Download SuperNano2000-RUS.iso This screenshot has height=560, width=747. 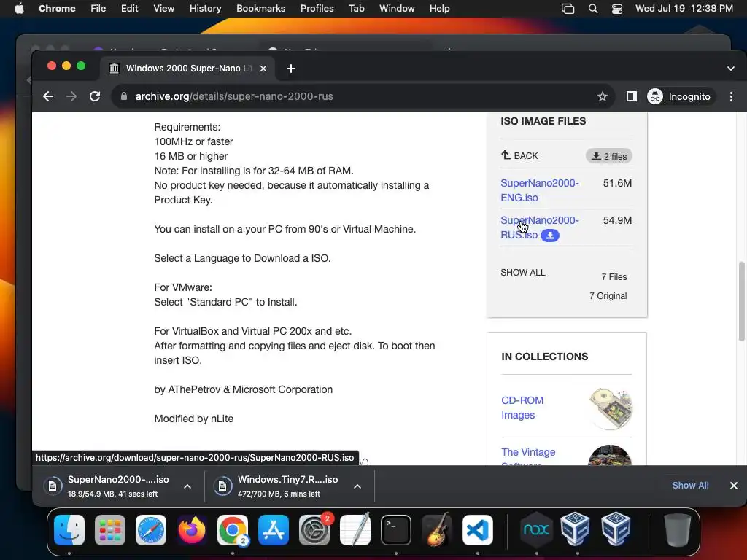point(539,227)
